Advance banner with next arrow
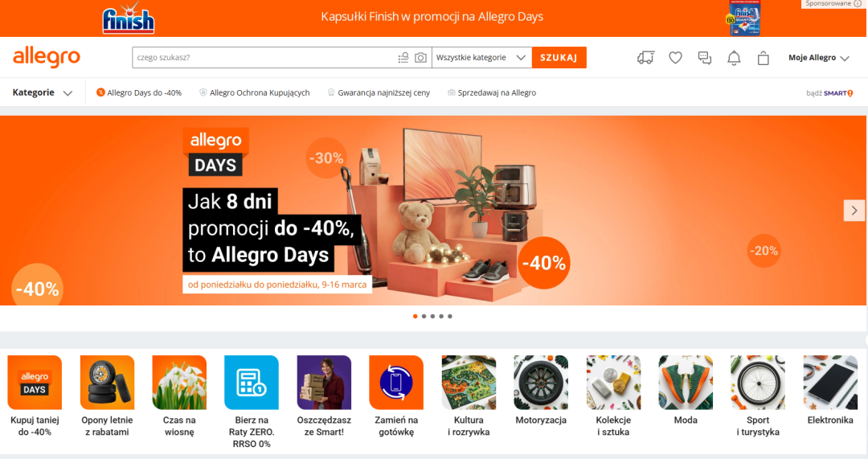Viewport: 868px width, 459px height. [x=854, y=211]
